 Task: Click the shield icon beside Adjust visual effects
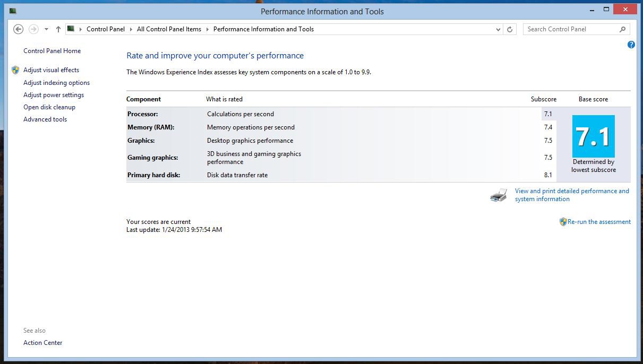point(15,70)
